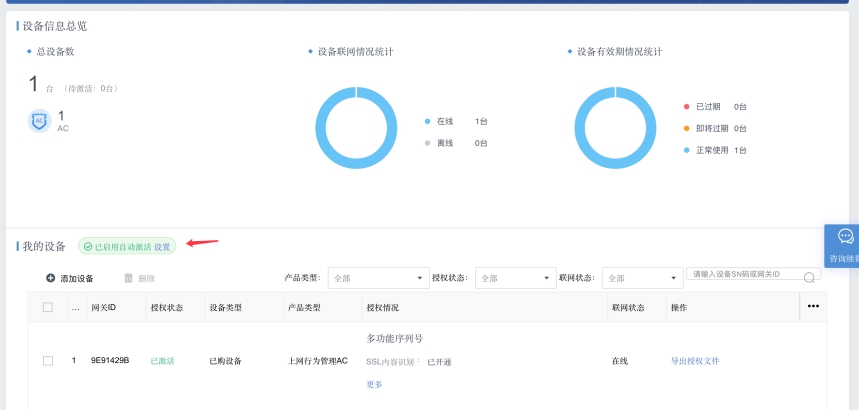This screenshot has height=410, width=859.
Task: Click the AC device shield icon
Action: click(x=39, y=121)
